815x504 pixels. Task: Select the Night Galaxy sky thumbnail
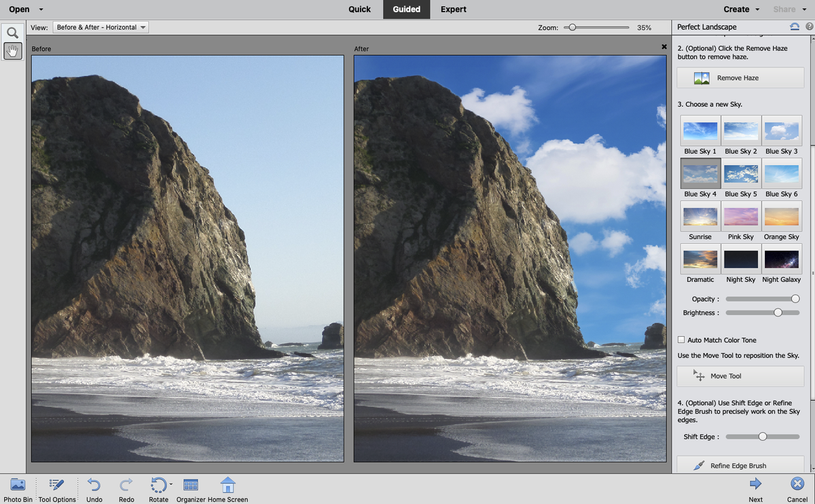781,259
